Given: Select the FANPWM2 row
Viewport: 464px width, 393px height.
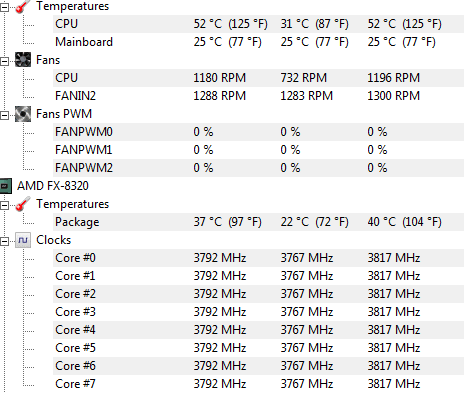Looking at the screenshot, I should pyautogui.click(x=258, y=168).
